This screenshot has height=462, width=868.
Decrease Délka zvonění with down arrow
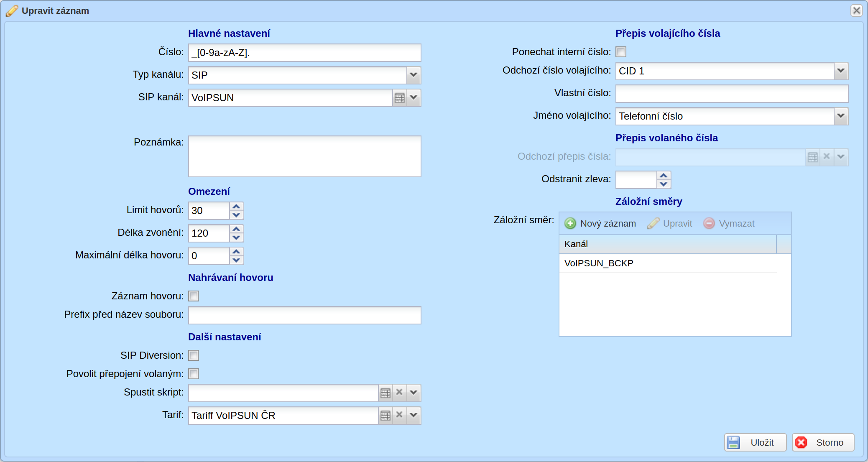pos(236,237)
